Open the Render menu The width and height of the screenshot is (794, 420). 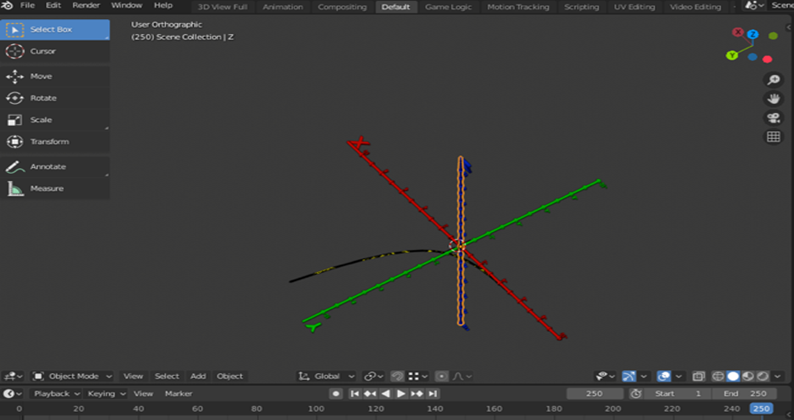click(86, 6)
